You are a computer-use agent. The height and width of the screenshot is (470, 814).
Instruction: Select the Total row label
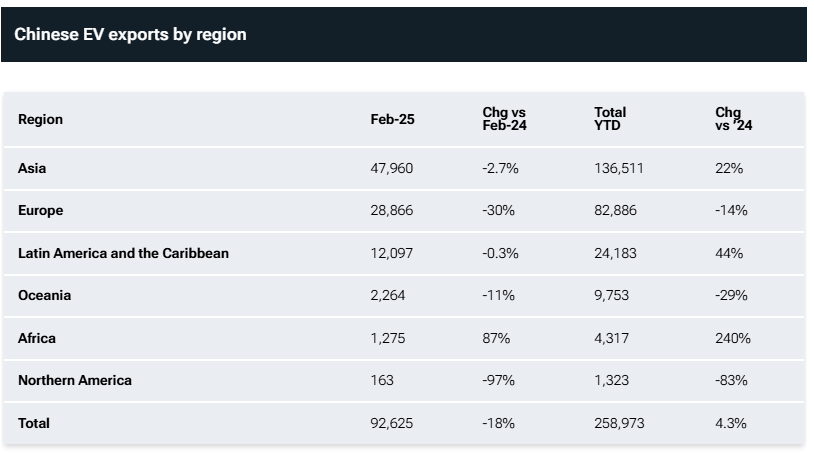point(34,423)
